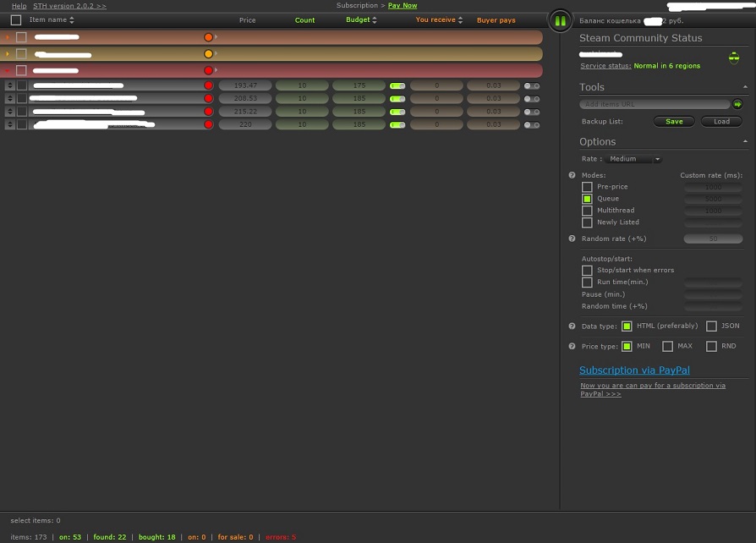Viewport: 756px width, 543px height.
Task: Tick the yellow group's checkbox
Action: 21,54
